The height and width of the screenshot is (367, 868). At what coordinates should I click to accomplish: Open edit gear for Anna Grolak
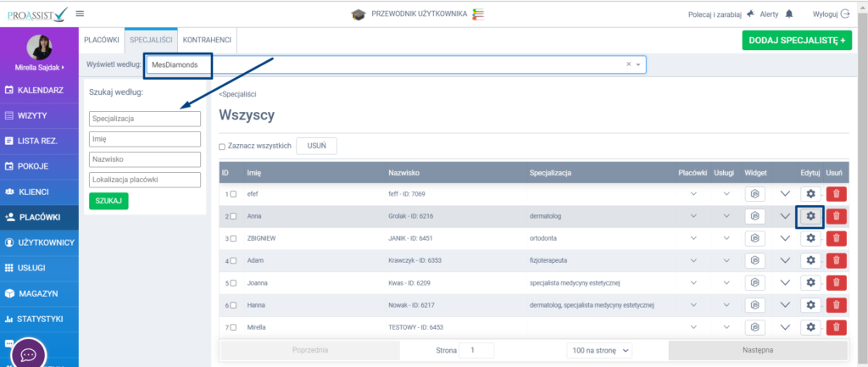coord(810,216)
